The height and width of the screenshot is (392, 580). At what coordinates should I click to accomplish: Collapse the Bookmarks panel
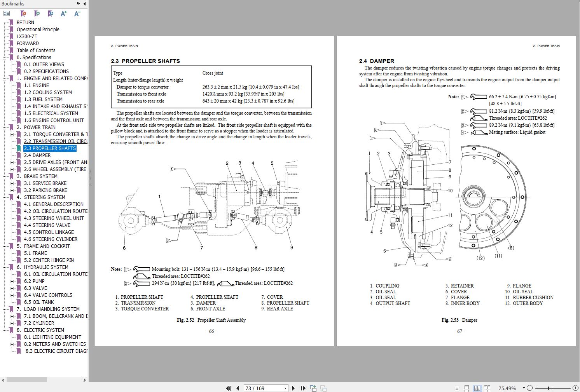[x=85, y=3]
